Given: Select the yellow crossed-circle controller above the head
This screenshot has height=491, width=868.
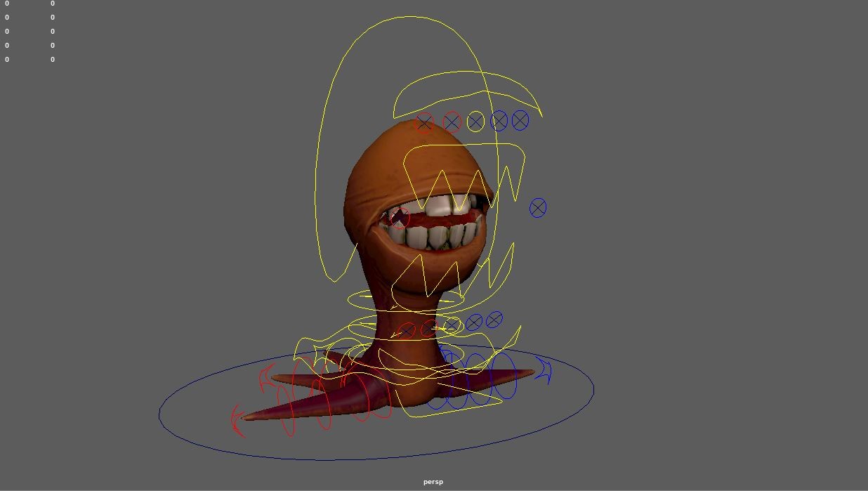Looking at the screenshot, I should [x=475, y=122].
